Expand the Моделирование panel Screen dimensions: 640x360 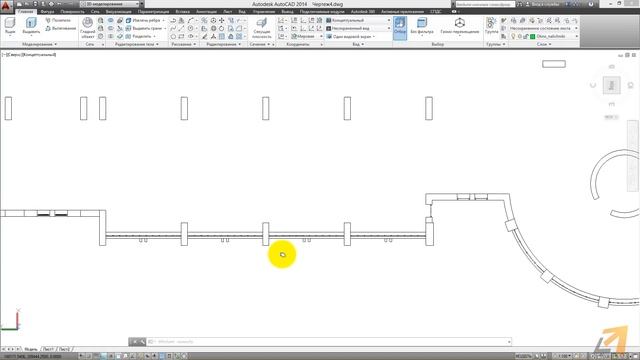point(39,44)
